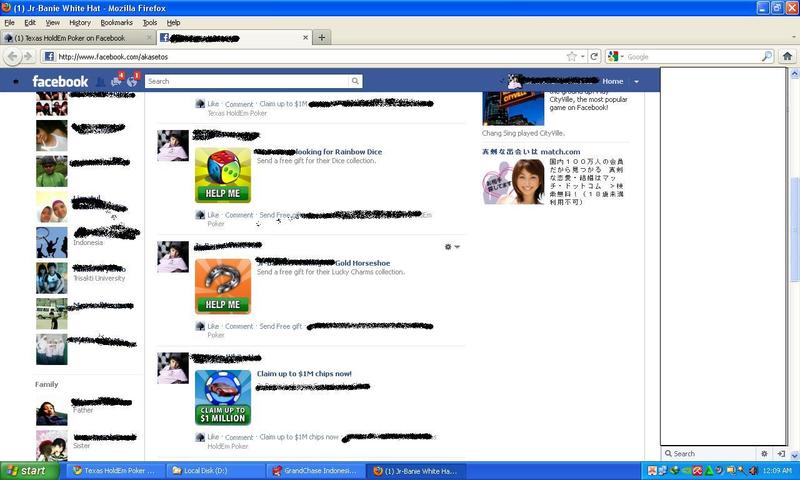800x480 pixels.
Task: Click Send Free gift on Gold Horseshoe post
Action: [x=281, y=326]
